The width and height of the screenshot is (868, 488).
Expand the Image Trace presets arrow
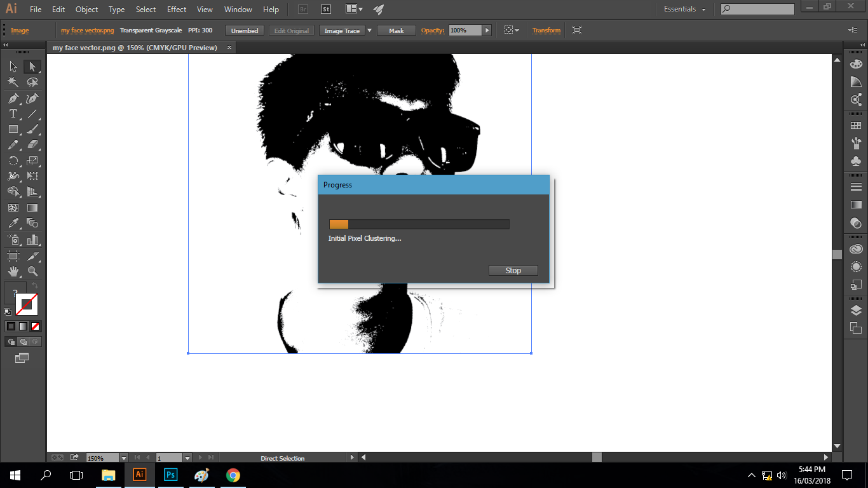pyautogui.click(x=370, y=30)
